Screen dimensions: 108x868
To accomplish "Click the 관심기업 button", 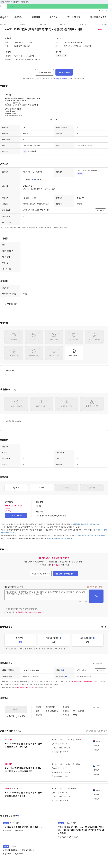I will 10,716.
